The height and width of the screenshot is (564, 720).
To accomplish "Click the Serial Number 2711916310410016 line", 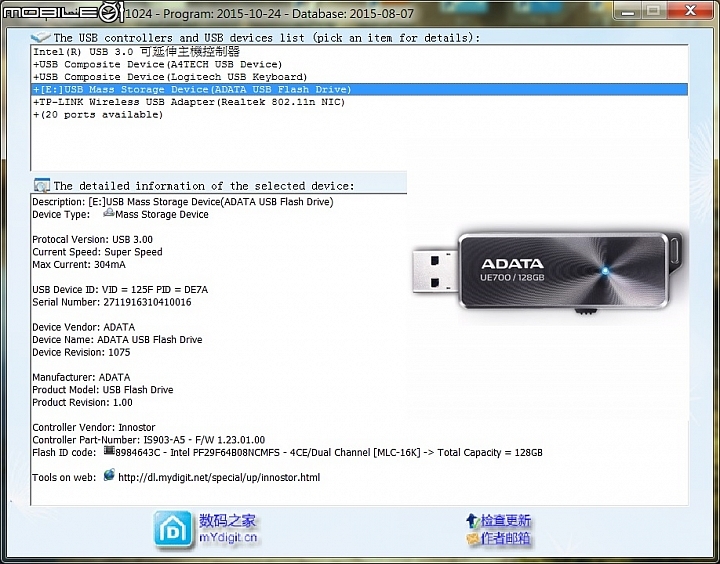I will 112,302.
